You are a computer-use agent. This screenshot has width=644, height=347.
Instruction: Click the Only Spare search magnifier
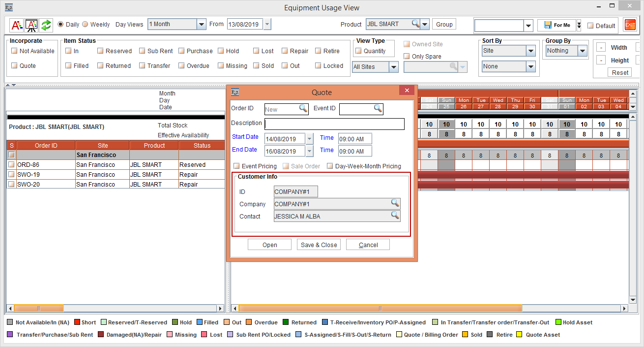coord(453,66)
